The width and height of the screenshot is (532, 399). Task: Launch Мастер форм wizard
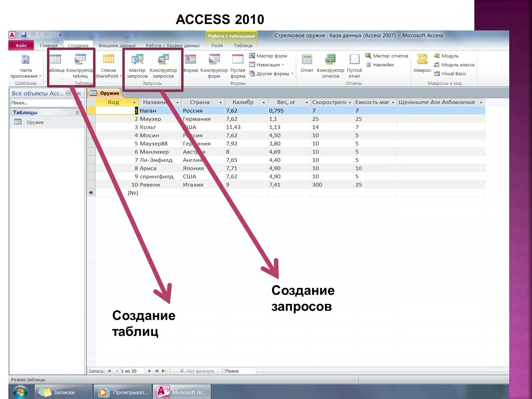pos(268,56)
